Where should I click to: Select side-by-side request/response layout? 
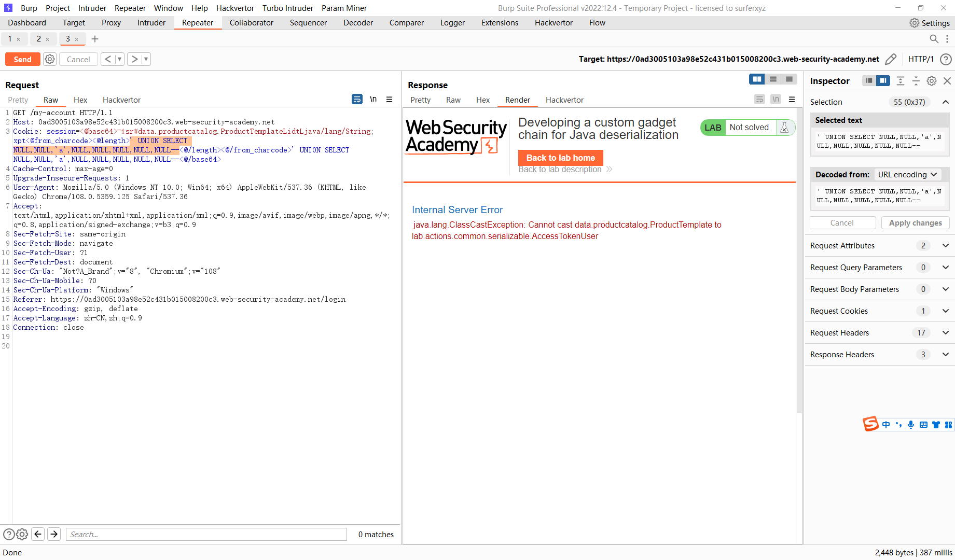click(x=757, y=79)
